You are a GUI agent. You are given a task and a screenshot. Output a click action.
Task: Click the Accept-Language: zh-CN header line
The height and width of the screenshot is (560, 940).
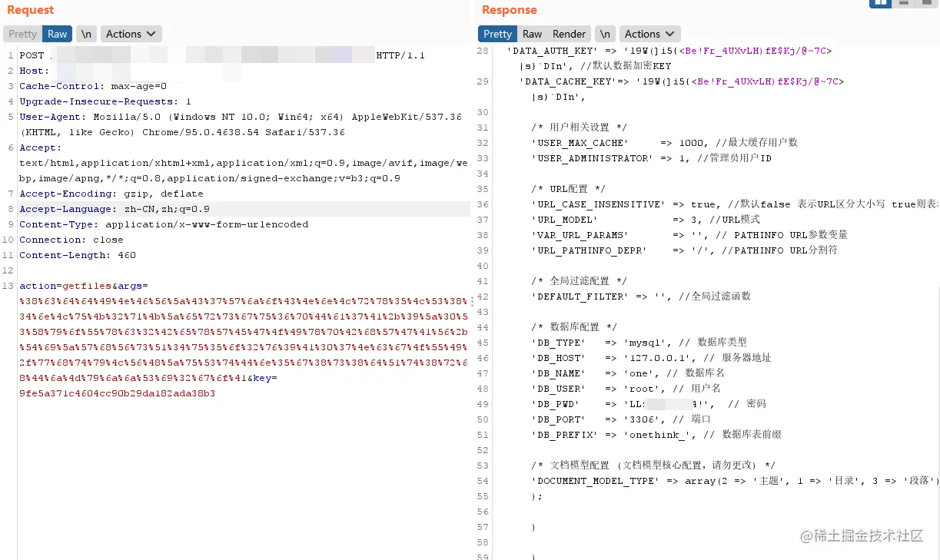click(x=115, y=209)
